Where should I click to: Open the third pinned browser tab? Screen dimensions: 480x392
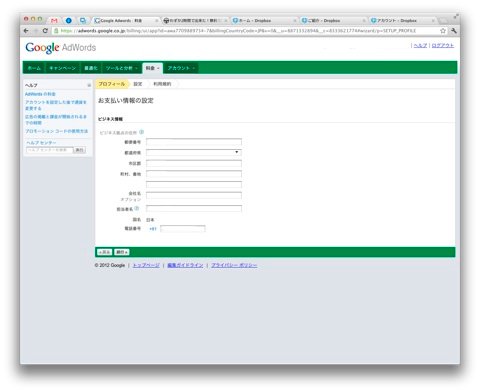[x=83, y=21]
